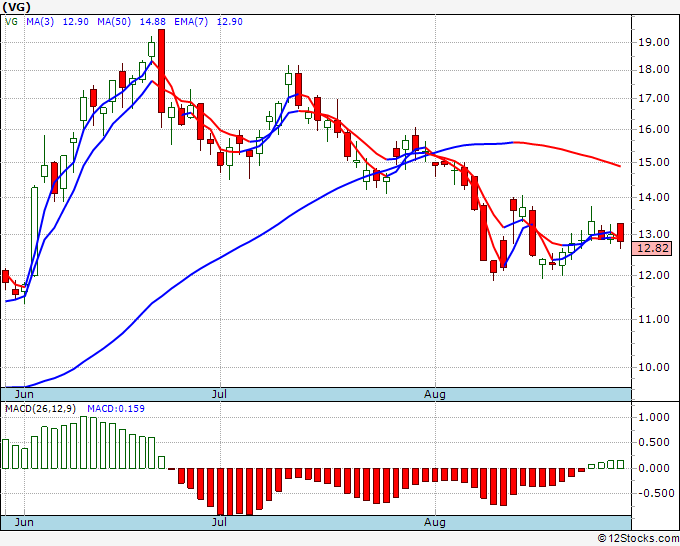
Task: Open the 12Stocks.com copyright link
Action: tap(638, 539)
